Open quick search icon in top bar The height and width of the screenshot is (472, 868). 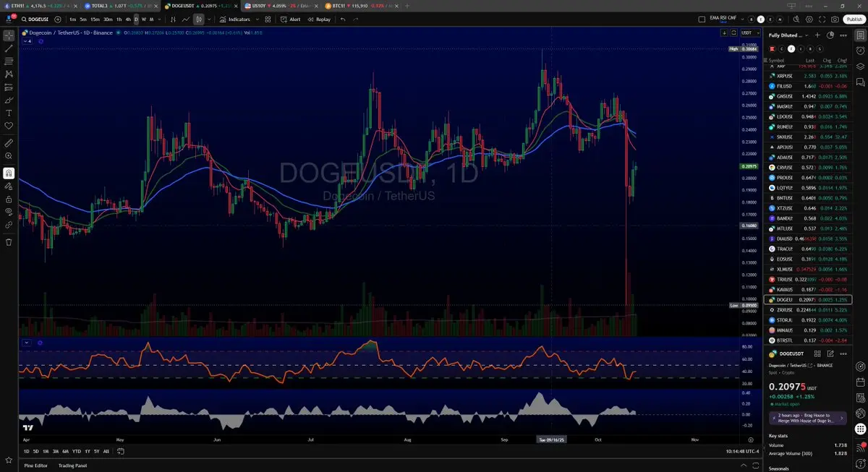pos(796,20)
